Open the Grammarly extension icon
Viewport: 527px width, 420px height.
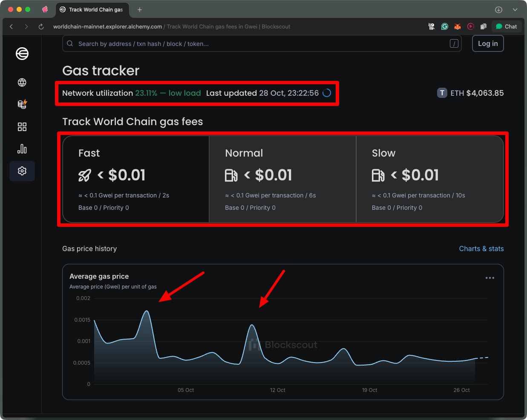coord(444,26)
